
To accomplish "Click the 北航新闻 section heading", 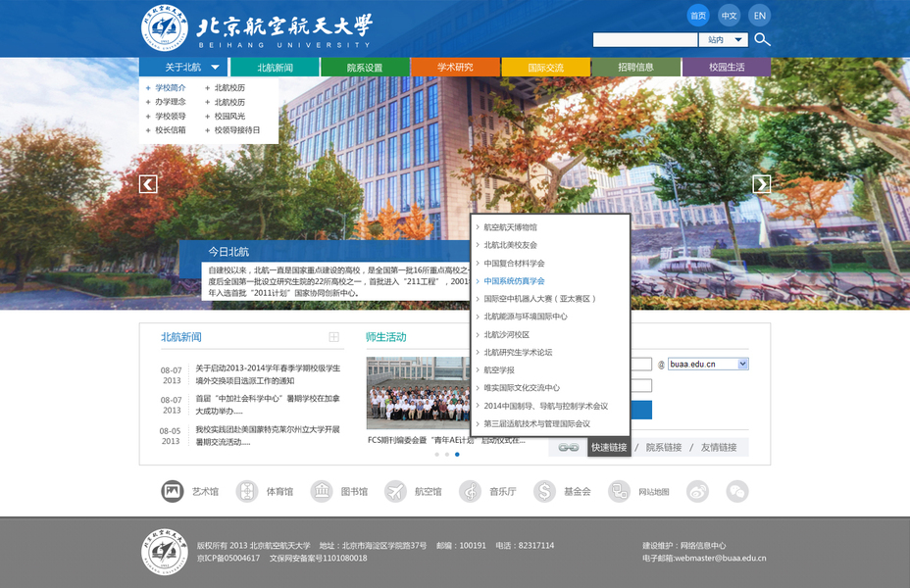I will pos(181,337).
